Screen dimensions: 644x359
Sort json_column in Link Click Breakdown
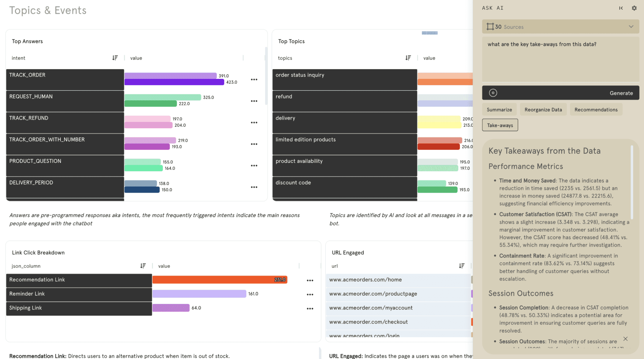[x=143, y=266]
